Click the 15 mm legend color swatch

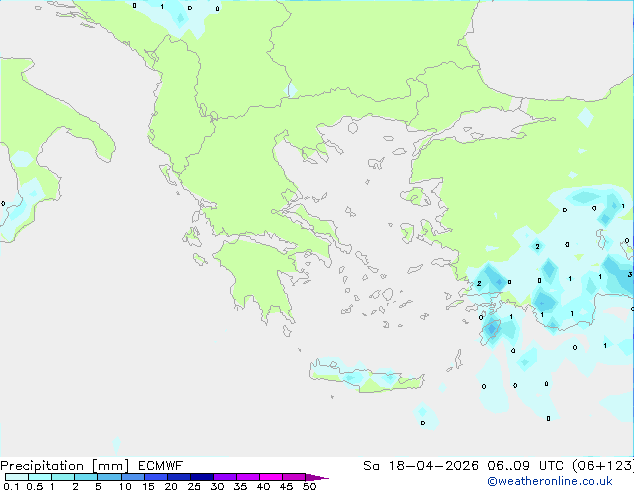click(x=155, y=477)
